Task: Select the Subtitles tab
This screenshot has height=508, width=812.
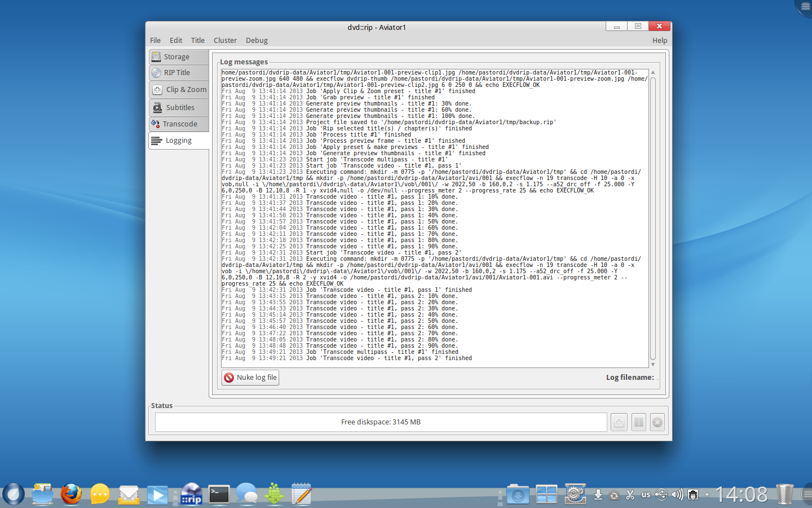Action: click(179, 107)
